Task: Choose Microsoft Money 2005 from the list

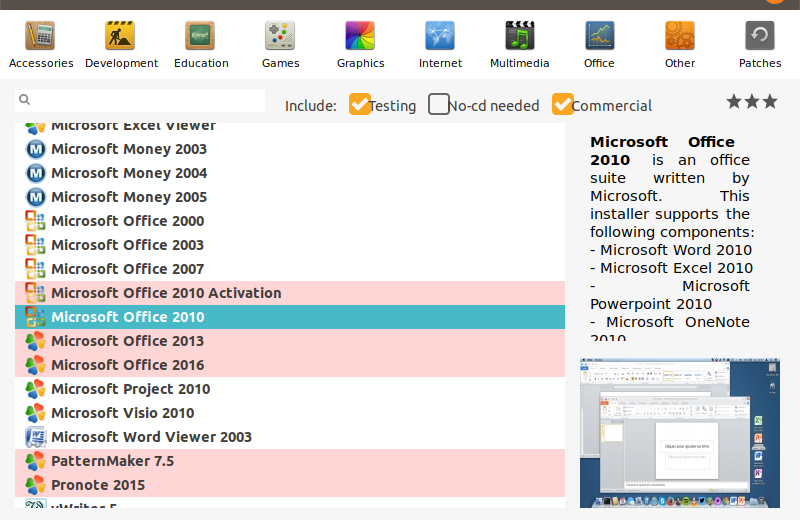Action: (129, 197)
